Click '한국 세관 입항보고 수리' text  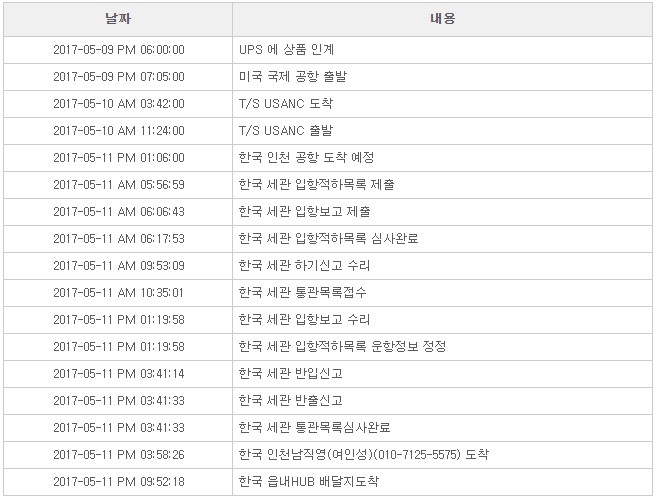click(x=305, y=319)
